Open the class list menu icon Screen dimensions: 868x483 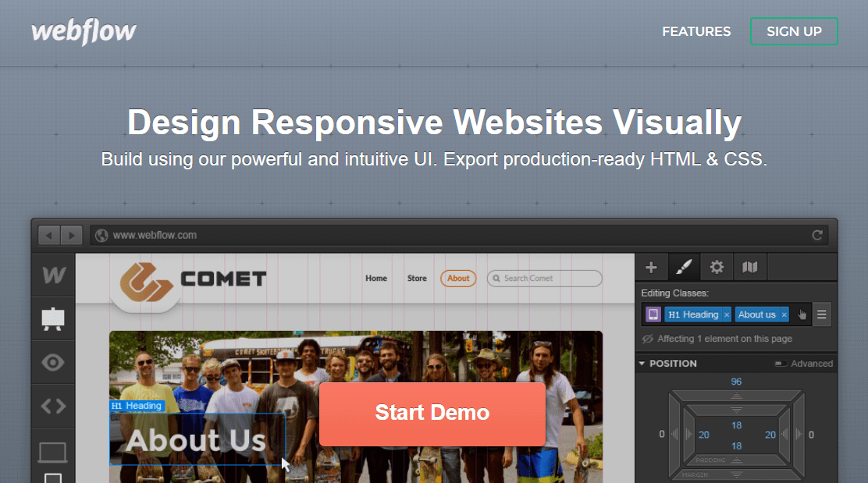[821, 314]
